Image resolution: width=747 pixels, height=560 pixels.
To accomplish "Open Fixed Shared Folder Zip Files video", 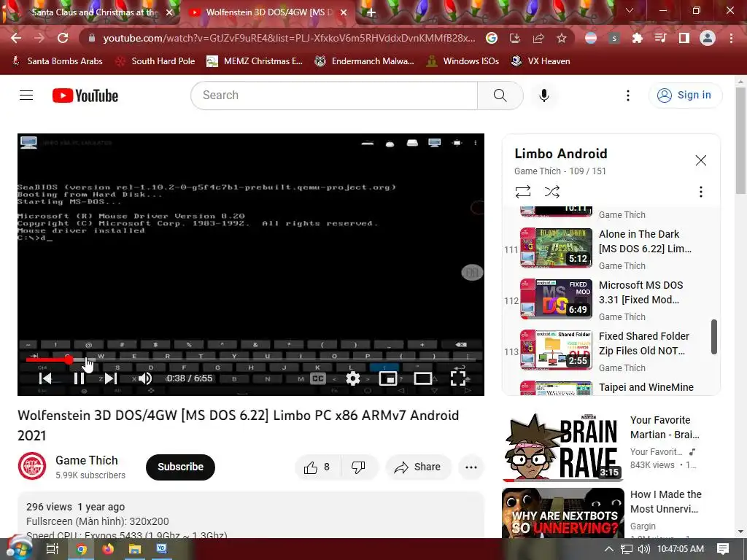I will point(609,350).
